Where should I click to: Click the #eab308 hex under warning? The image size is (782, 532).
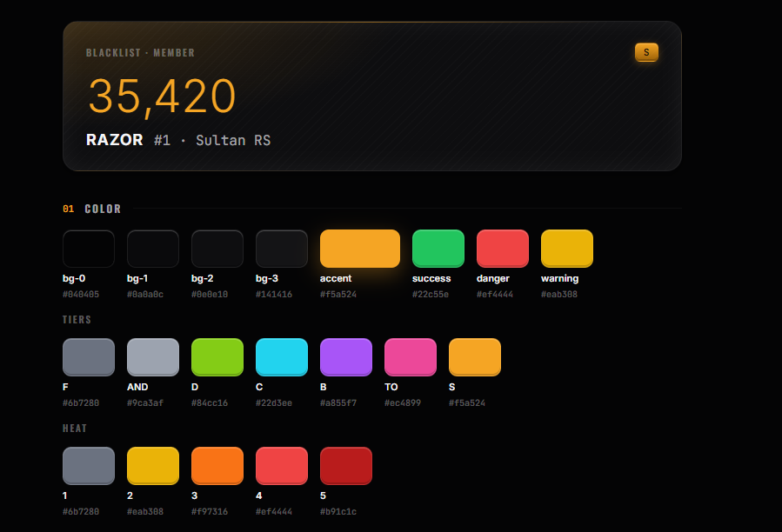click(559, 294)
